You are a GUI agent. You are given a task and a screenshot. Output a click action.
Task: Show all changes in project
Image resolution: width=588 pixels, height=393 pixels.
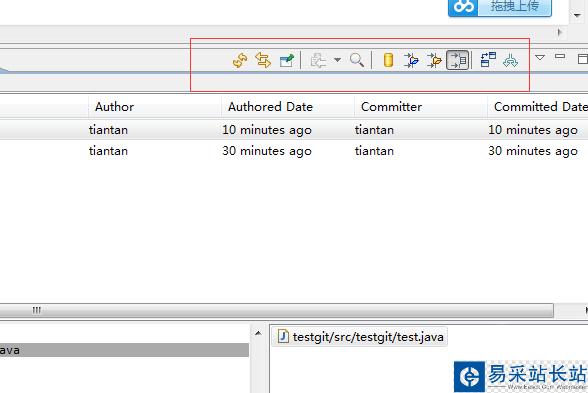(x=411, y=60)
